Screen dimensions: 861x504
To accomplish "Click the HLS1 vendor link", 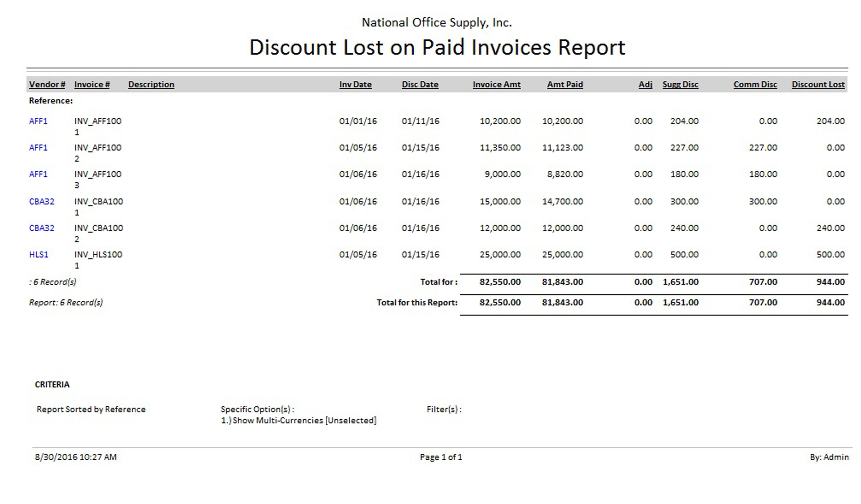I will pos(39,254).
